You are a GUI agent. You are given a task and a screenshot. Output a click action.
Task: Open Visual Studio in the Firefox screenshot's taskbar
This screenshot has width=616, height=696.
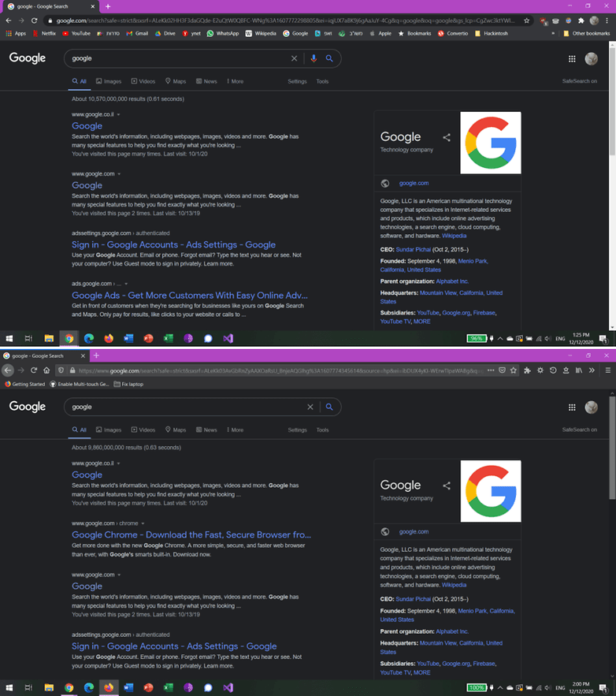coord(228,687)
